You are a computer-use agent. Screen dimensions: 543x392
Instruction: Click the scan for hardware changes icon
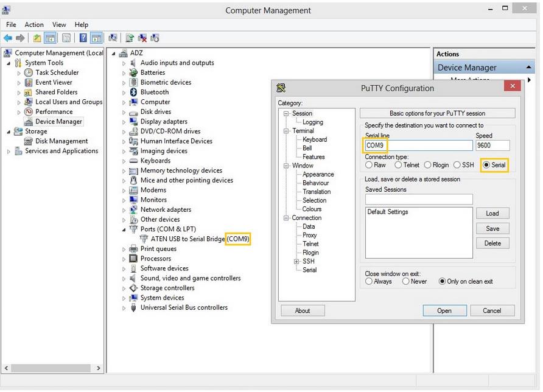click(113, 38)
